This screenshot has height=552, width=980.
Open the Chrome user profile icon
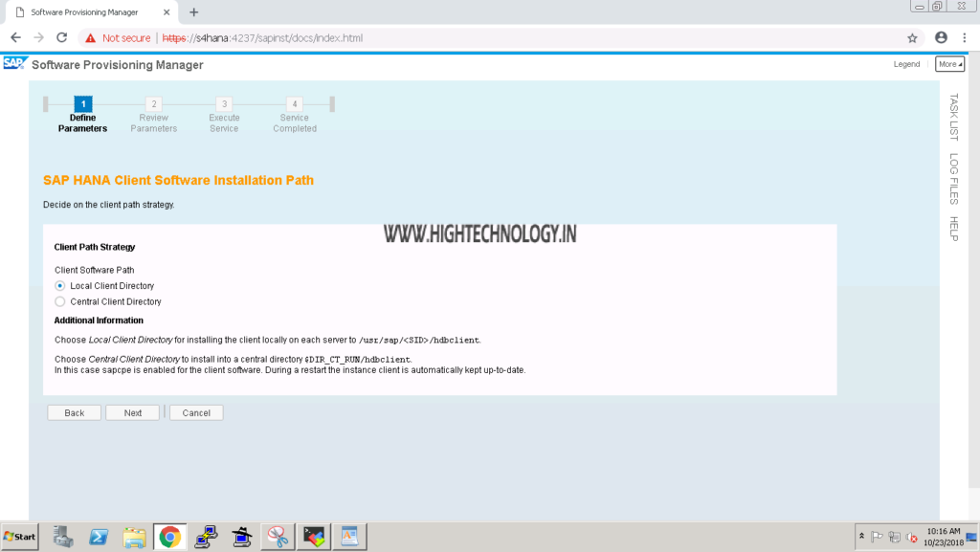tap(941, 38)
